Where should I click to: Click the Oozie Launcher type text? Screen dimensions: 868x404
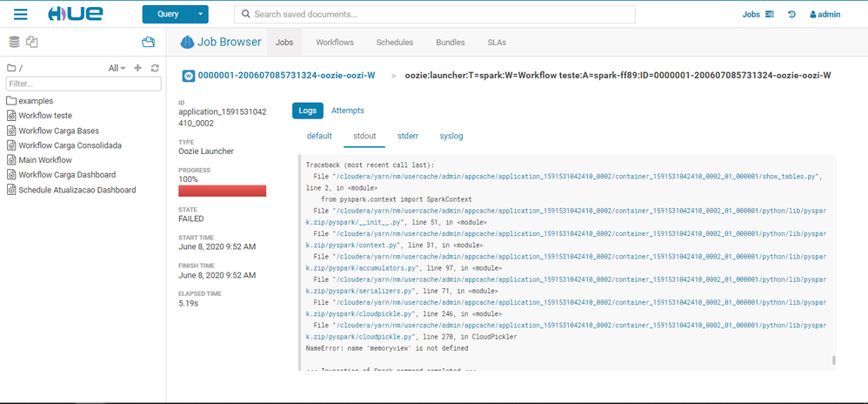[x=206, y=151]
